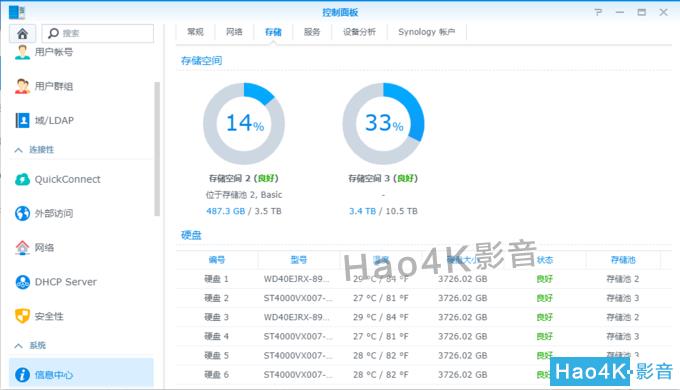Open the 外部访问 globe icon

pos(22,213)
